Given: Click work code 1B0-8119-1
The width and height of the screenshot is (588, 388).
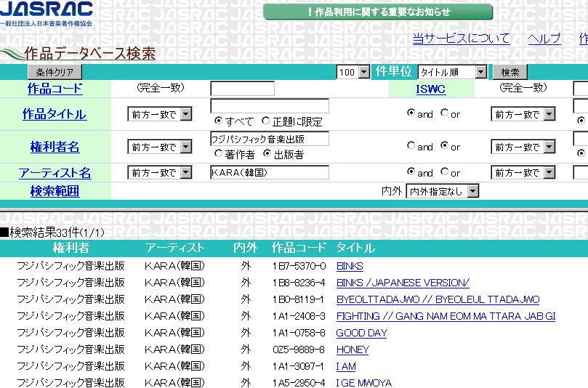Looking at the screenshot, I should [299, 299].
